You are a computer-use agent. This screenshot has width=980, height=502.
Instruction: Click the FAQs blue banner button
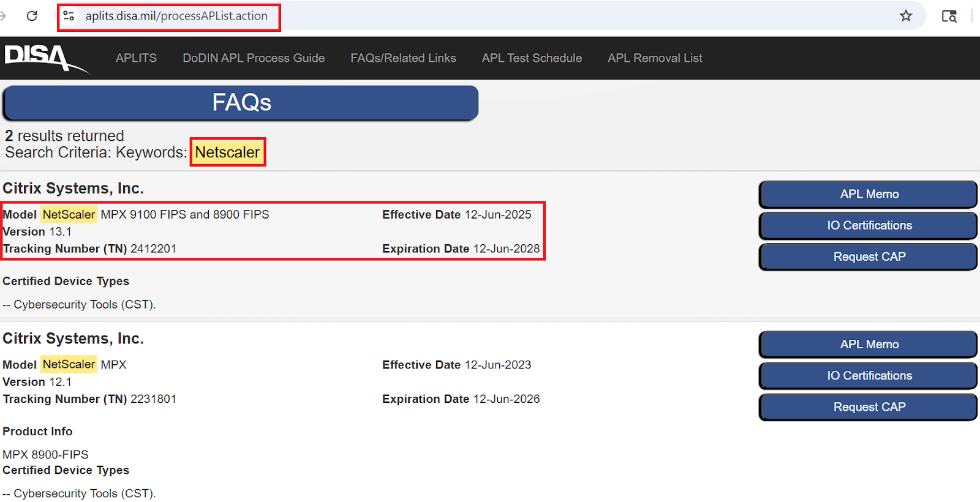pyautogui.click(x=241, y=103)
